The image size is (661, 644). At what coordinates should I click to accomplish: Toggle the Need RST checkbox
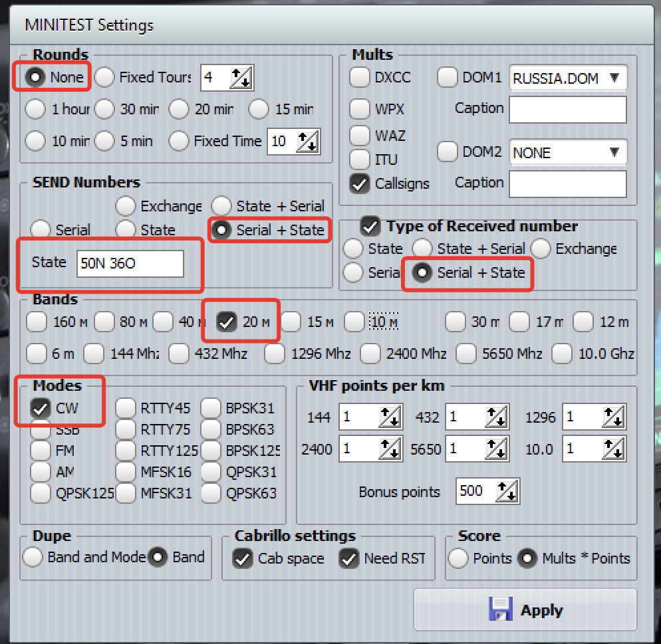[349, 558]
